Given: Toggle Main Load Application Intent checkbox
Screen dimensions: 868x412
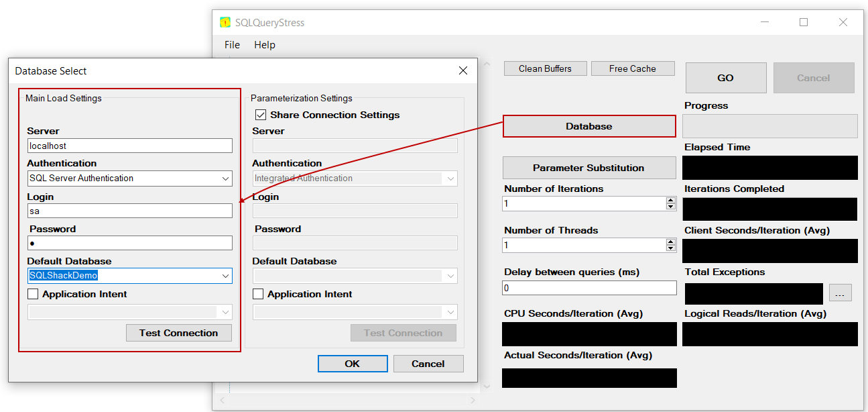Looking at the screenshot, I should 33,294.
